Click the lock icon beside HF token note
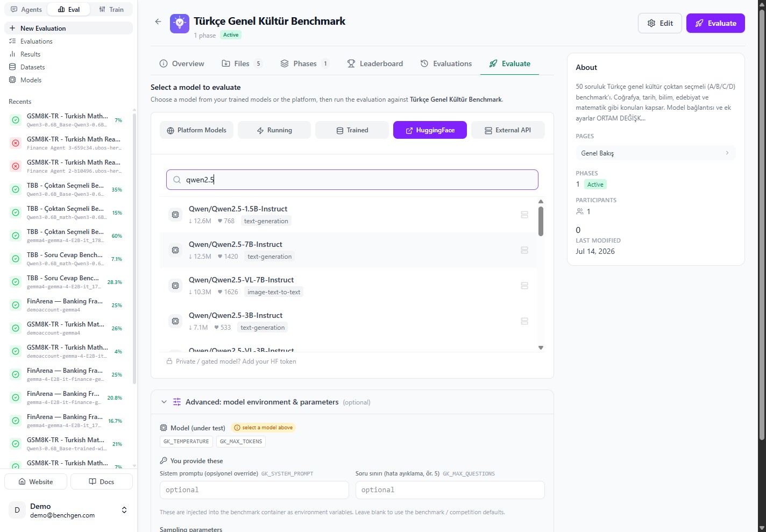This screenshot has width=766, height=532. (x=169, y=361)
